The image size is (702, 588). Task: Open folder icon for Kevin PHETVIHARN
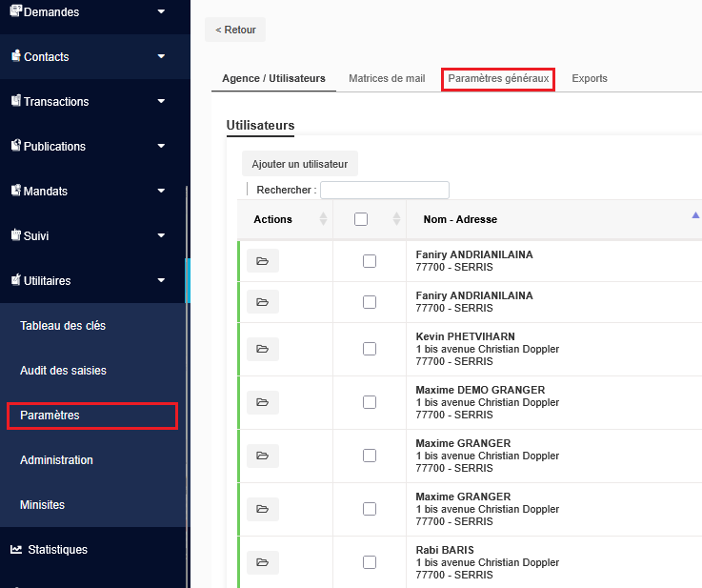click(x=263, y=349)
